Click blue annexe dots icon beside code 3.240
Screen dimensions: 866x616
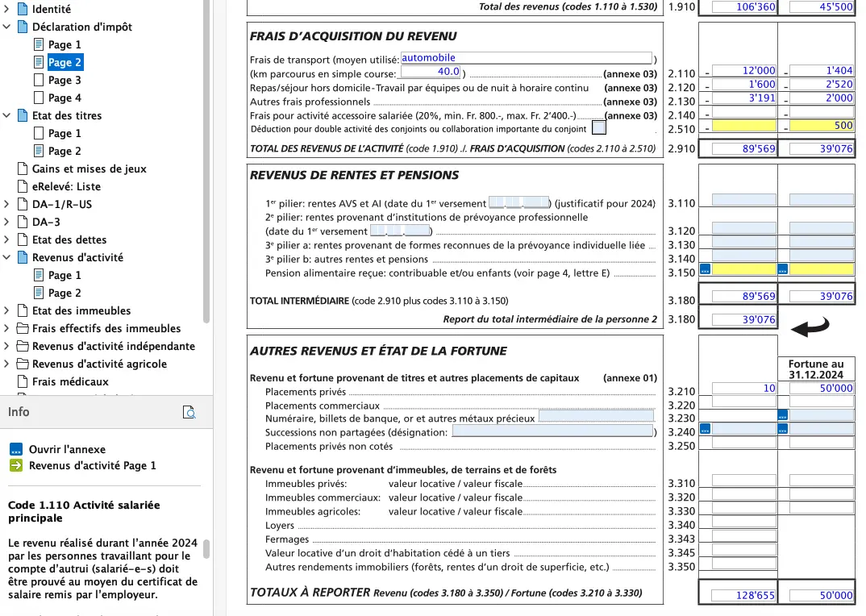pyautogui.click(x=706, y=429)
